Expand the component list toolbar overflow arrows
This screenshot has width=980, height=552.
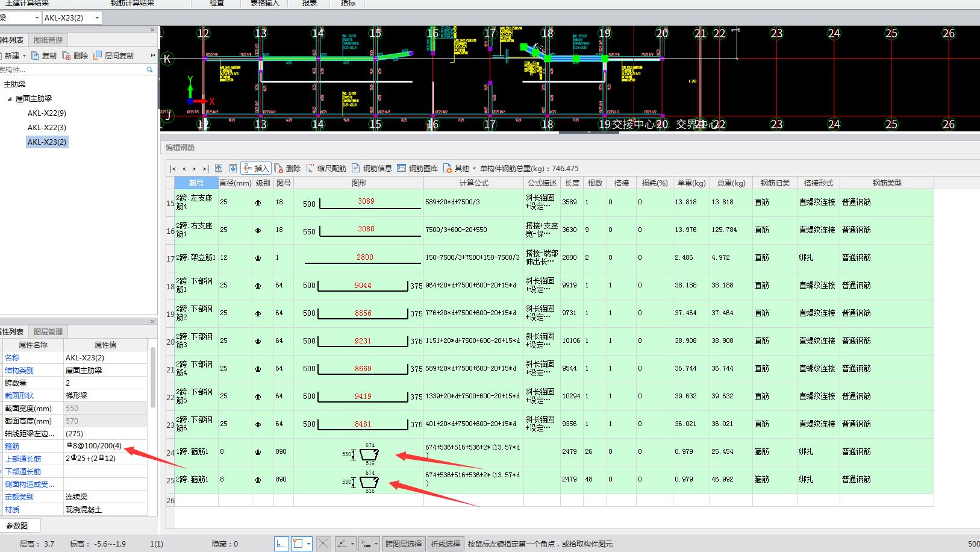[x=153, y=55]
